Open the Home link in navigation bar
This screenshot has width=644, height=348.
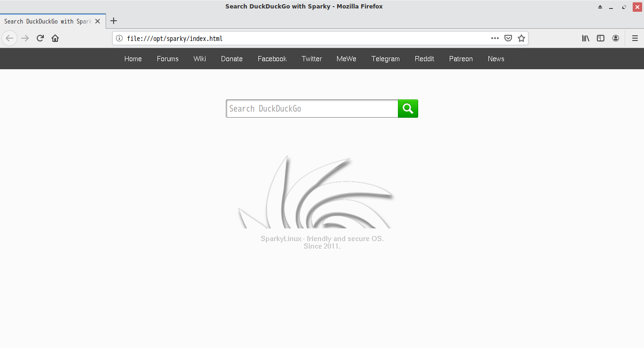[133, 59]
